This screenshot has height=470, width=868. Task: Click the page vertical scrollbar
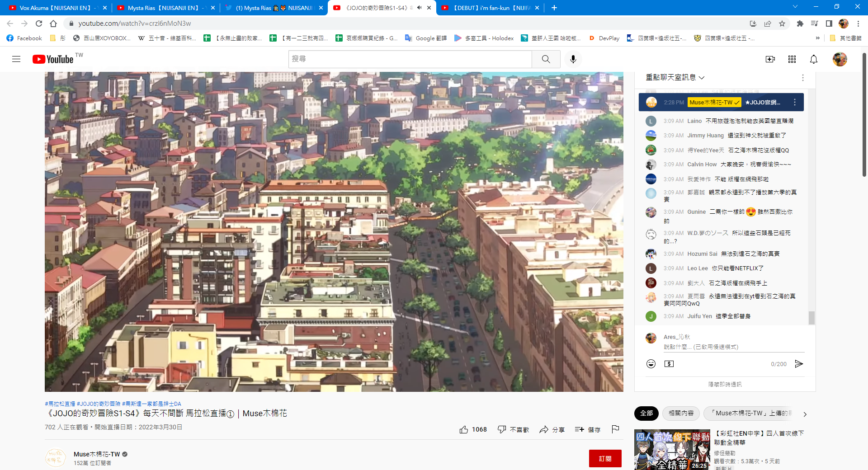[864, 115]
